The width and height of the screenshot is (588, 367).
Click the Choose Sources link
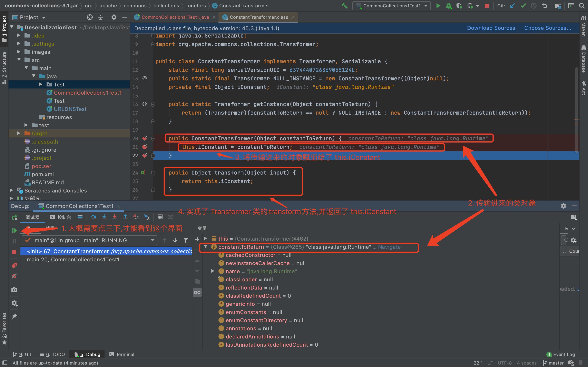point(547,28)
